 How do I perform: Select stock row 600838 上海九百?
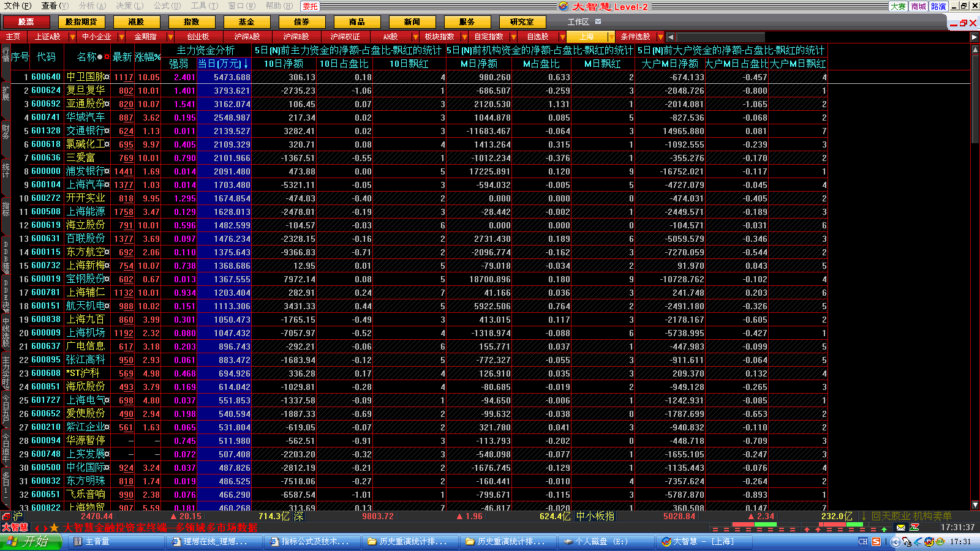(418, 320)
